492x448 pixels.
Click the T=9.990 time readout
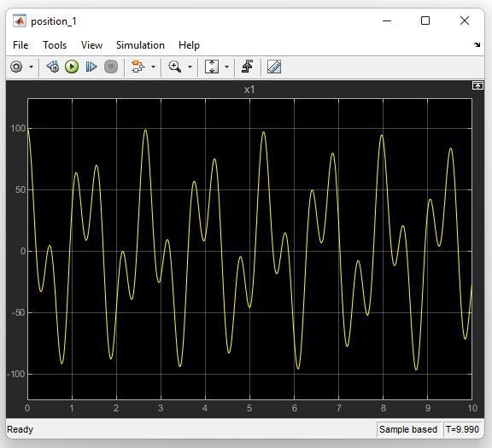click(462, 429)
